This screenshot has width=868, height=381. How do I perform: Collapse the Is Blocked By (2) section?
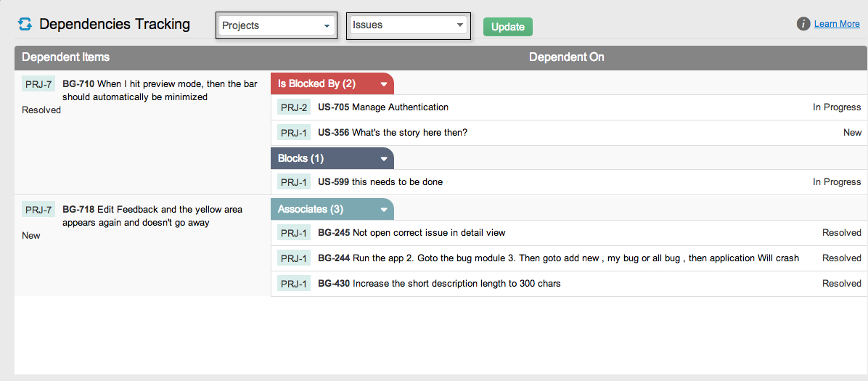tap(384, 84)
